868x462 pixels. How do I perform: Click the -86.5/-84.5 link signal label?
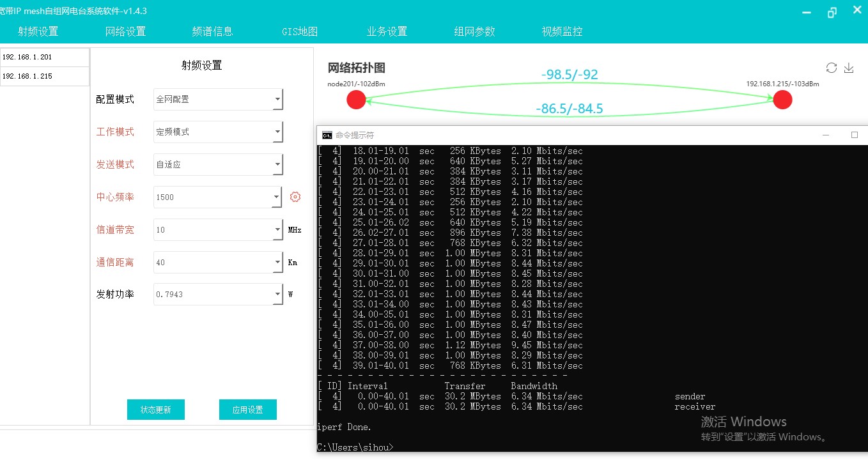click(570, 109)
